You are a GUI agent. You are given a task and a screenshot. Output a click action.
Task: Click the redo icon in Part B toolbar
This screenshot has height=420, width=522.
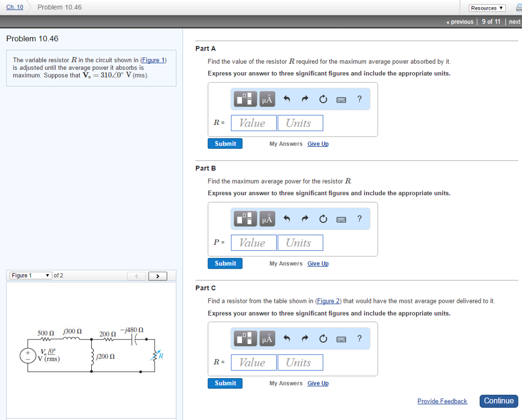pos(305,219)
